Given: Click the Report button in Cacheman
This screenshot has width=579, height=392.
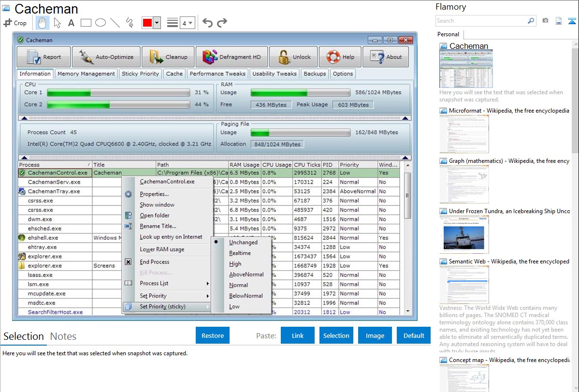Looking at the screenshot, I should click(43, 57).
